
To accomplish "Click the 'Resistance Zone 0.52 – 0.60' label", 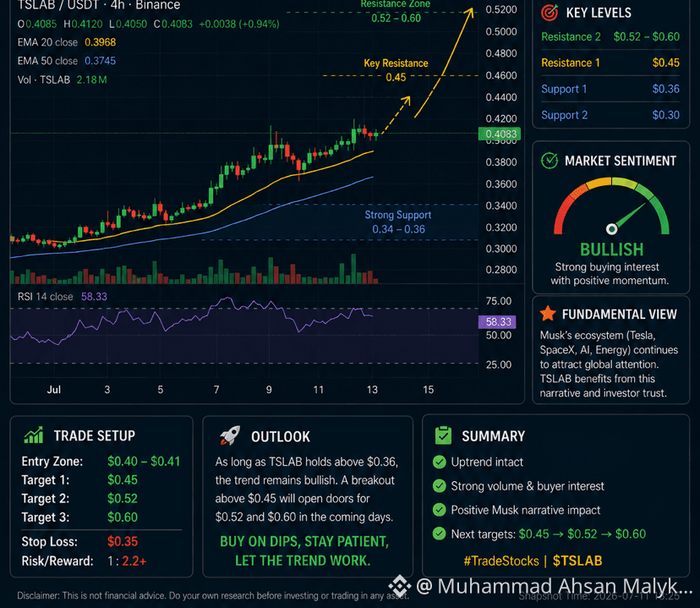I will [x=396, y=12].
